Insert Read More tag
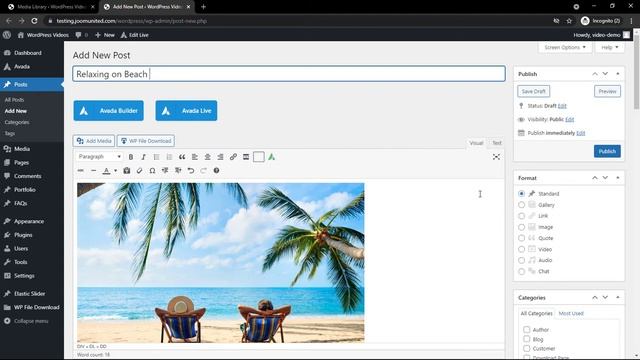640x360 pixels. click(x=246, y=157)
